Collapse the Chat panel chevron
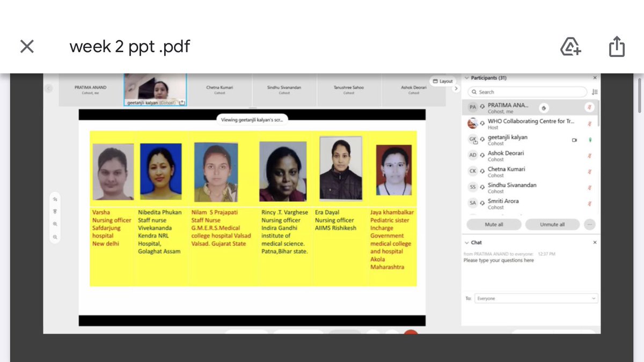Image resolution: width=644 pixels, height=362 pixels. (467, 242)
